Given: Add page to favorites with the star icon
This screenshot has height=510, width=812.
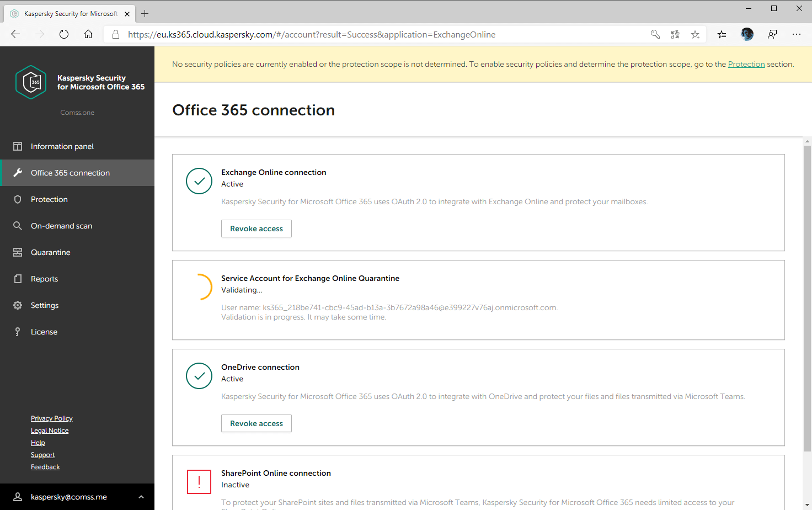Looking at the screenshot, I should click(695, 34).
